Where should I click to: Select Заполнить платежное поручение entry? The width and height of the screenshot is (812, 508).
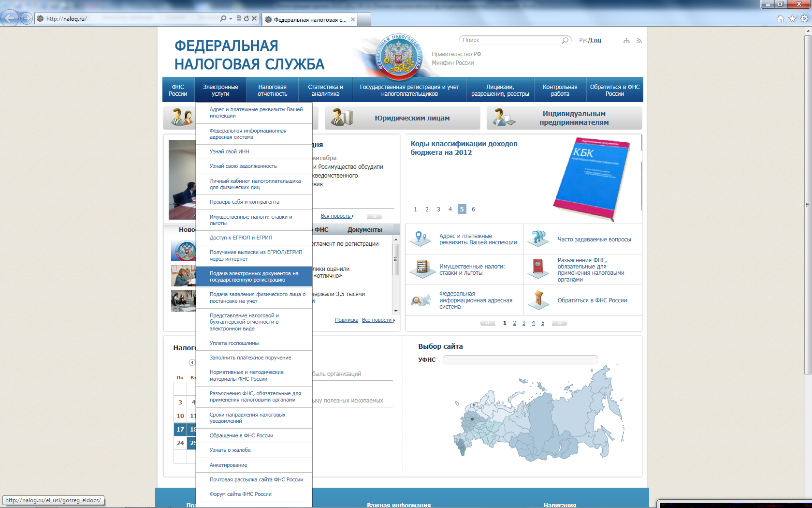(x=254, y=358)
